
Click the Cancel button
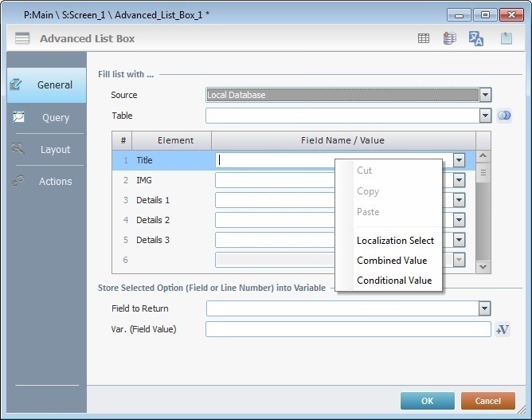pos(487,401)
